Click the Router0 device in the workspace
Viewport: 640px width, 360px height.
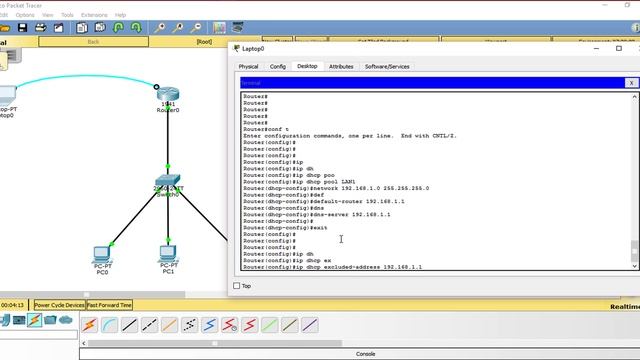(x=168, y=95)
